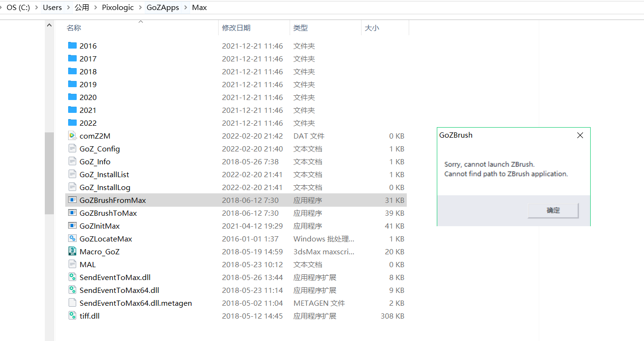Viewport: 644px width, 341px height.
Task: Click the SendEventToMax.dll file icon
Action: (x=72, y=277)
